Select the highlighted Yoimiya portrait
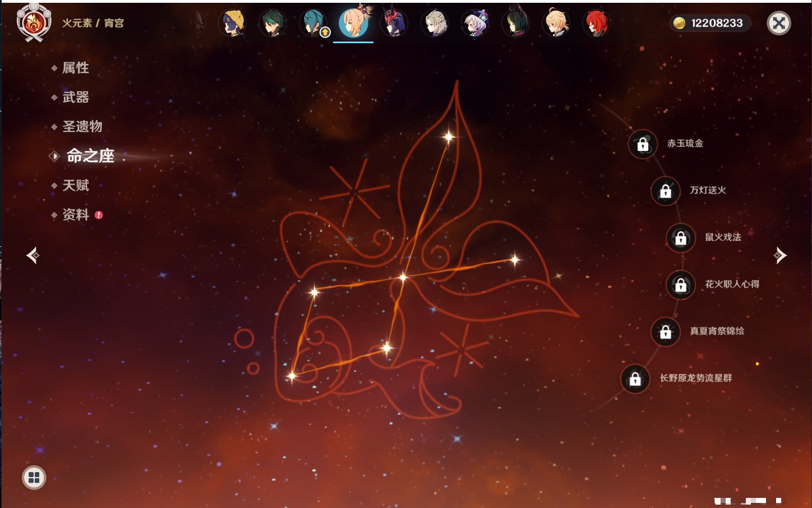 click(x=354, y=22)
